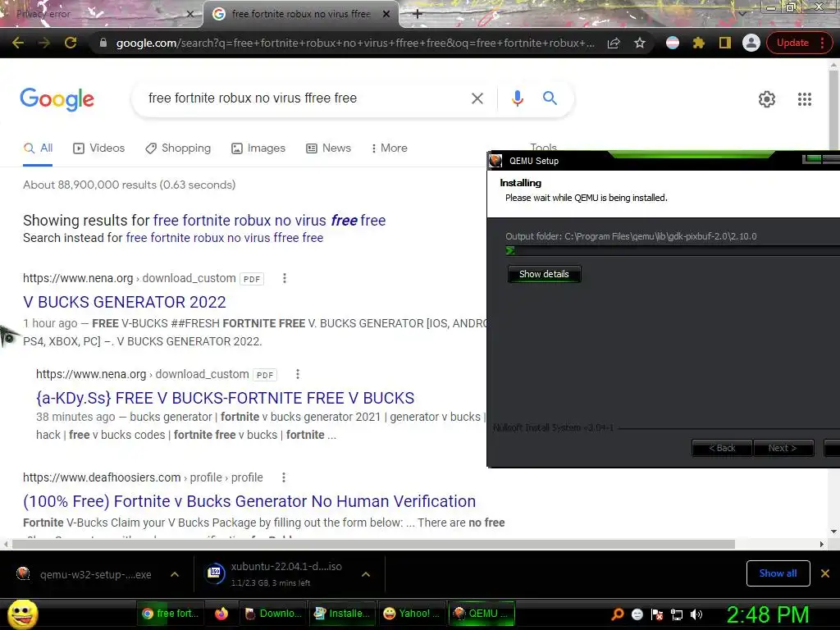Image resolution: width=840 pixels, height=630 pixels.
Task: Switch to the QEMU taskbar window
Action: pos(481,614)
